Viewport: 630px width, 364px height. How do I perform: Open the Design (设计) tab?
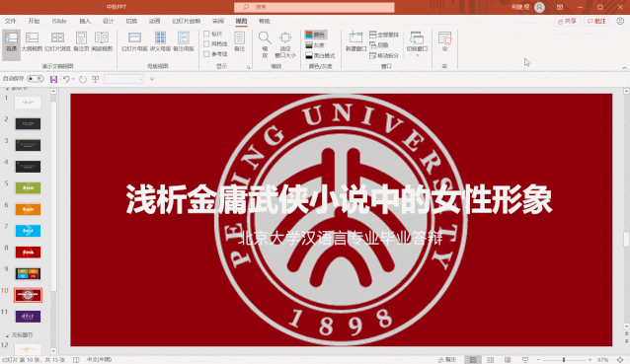[x=108, y=21]
